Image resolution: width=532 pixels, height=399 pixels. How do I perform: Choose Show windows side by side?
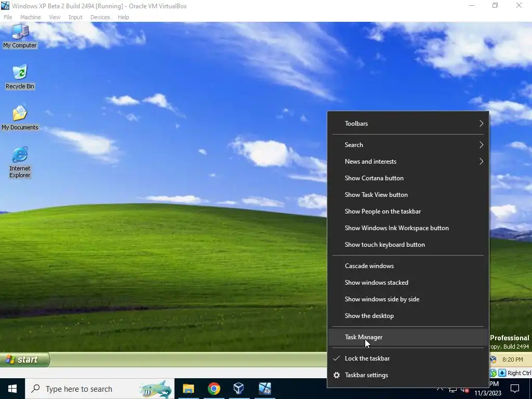pyautogui.click(x=408, y=299)
